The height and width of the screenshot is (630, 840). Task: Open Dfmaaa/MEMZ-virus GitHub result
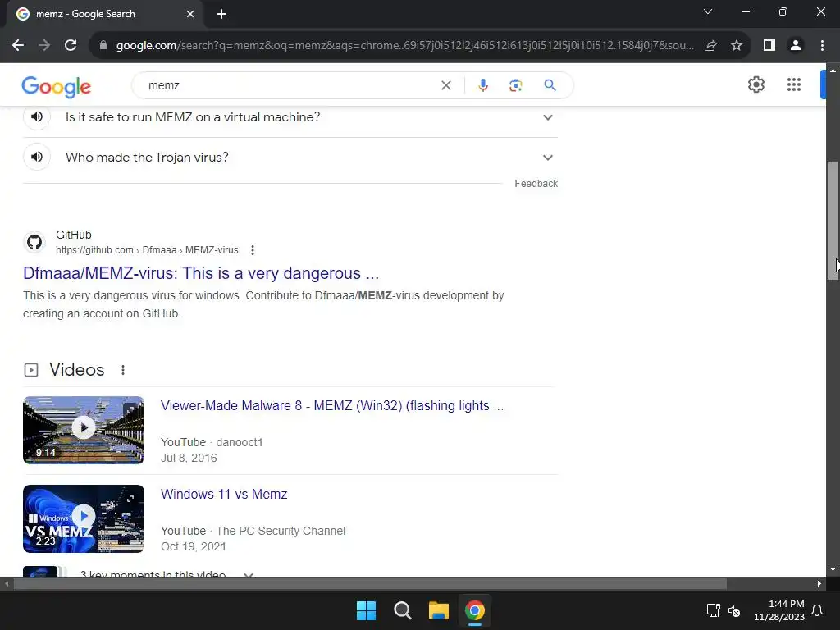click(201, 273)
